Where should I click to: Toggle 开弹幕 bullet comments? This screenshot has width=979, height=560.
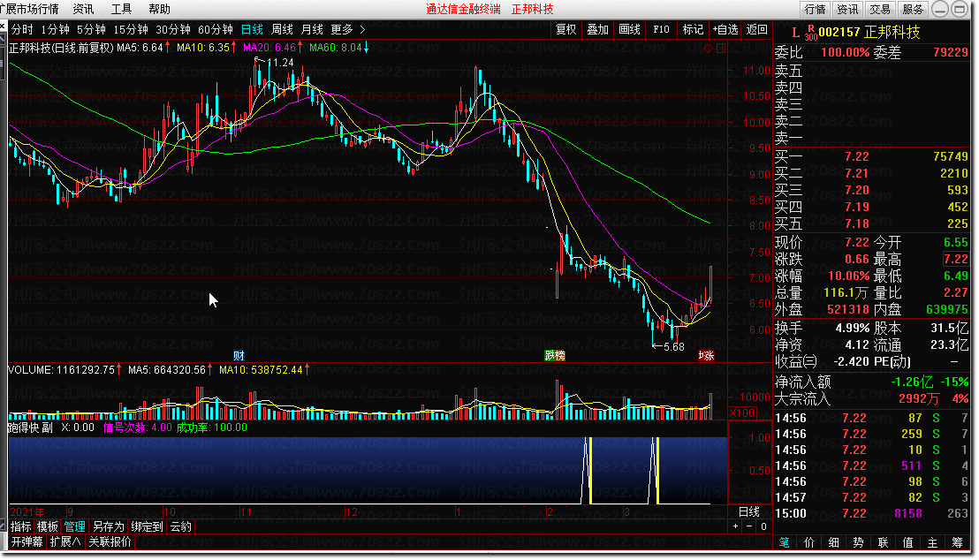pos(27,542)
